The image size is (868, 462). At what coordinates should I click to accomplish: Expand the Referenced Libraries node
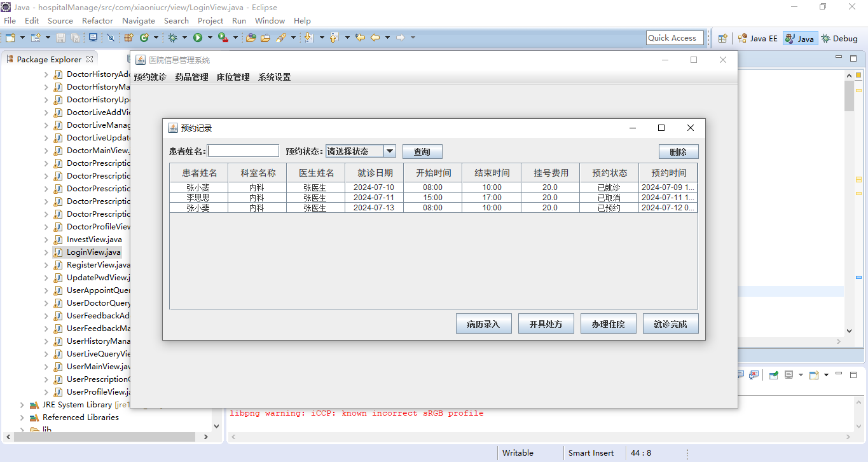[22, 418]
